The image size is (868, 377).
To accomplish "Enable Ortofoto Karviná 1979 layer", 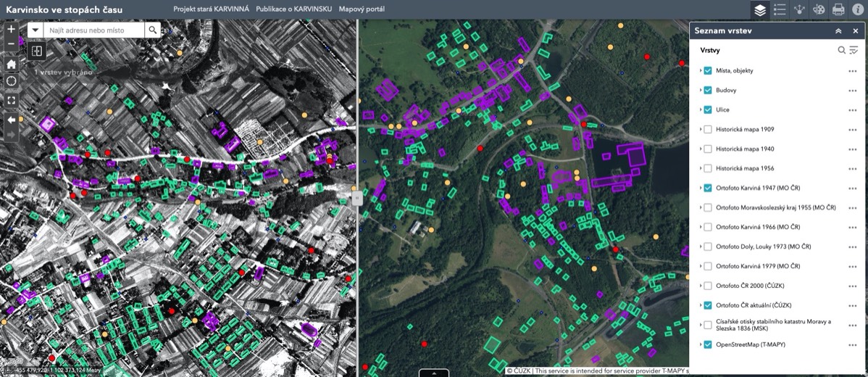I will (x=707, y=266).
